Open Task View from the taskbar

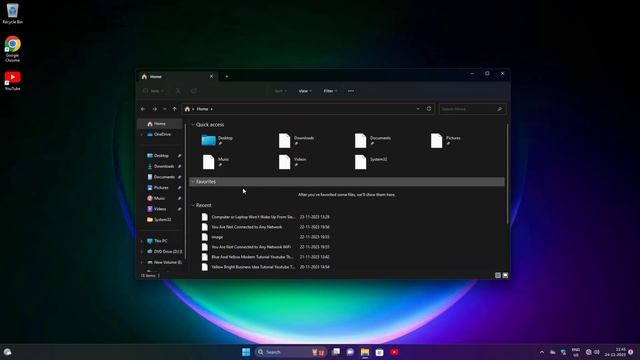336,352
